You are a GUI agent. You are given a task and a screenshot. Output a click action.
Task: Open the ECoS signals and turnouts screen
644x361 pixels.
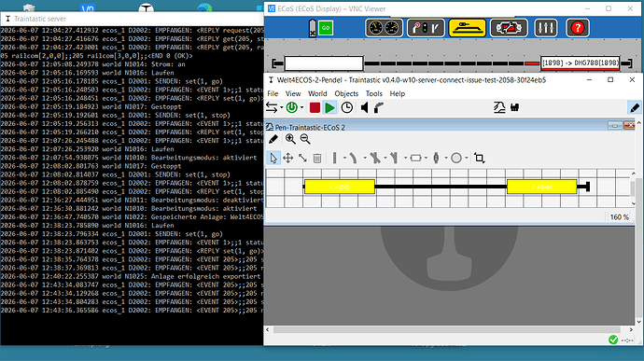pyautogui.click(x=426, y=28)
